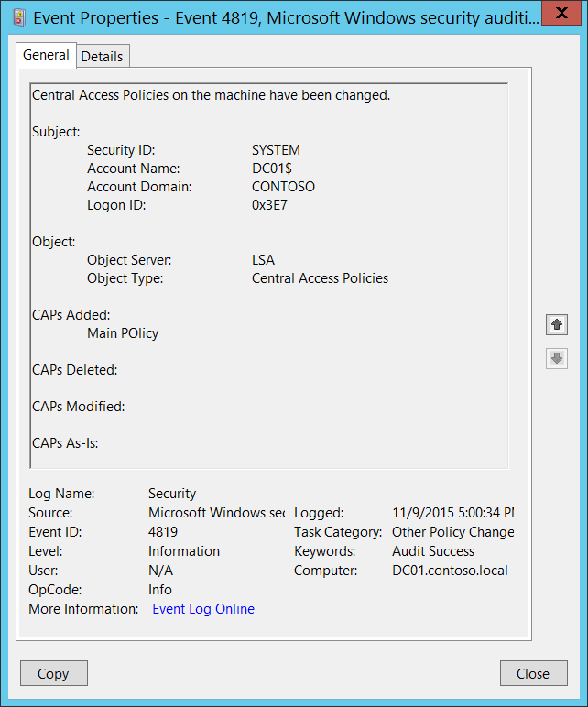Click the 'Log Name:' label

coord(61,494)
